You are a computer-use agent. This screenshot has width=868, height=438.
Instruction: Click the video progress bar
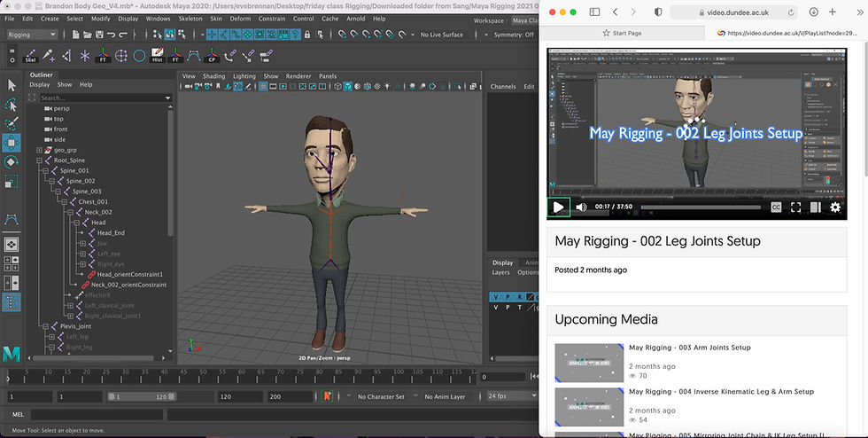coord(701,207)
